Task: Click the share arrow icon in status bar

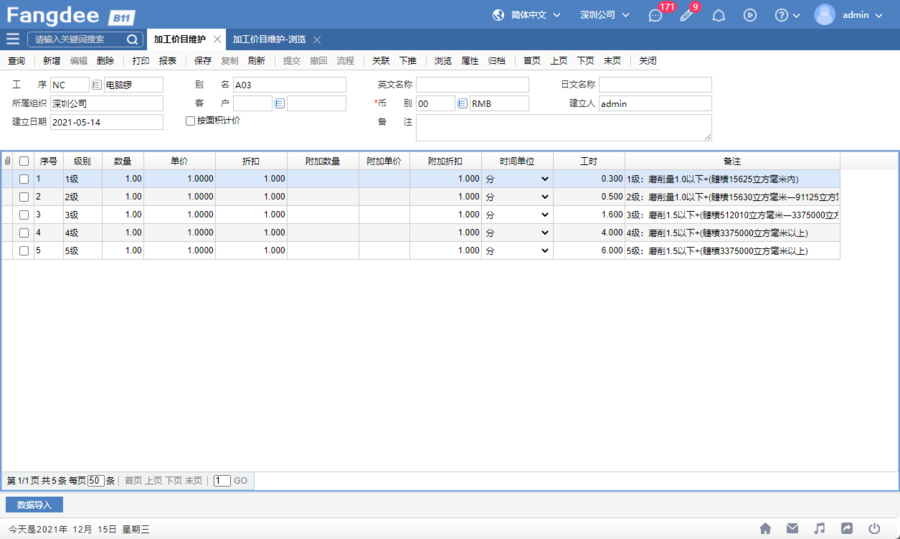Action: click(847, 528)
